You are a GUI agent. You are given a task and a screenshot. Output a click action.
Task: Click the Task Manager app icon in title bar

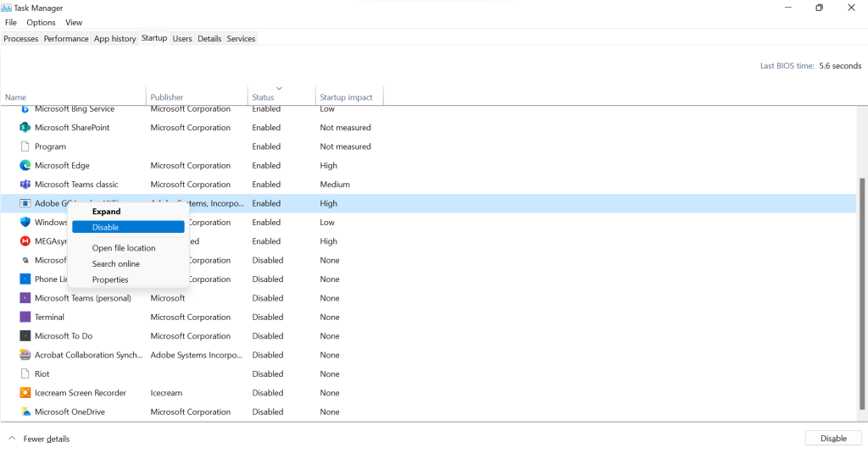(x=6, y=8)
